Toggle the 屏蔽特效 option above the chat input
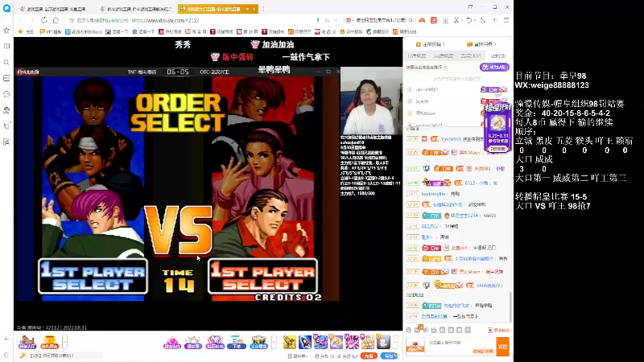The image size is (644, 362). point(498,330)
